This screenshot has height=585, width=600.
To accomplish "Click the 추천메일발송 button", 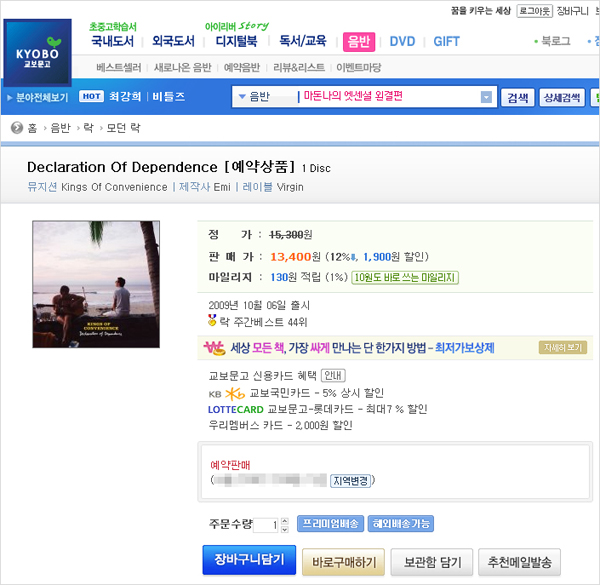I will pyautogui.click(x=519, y=562).
